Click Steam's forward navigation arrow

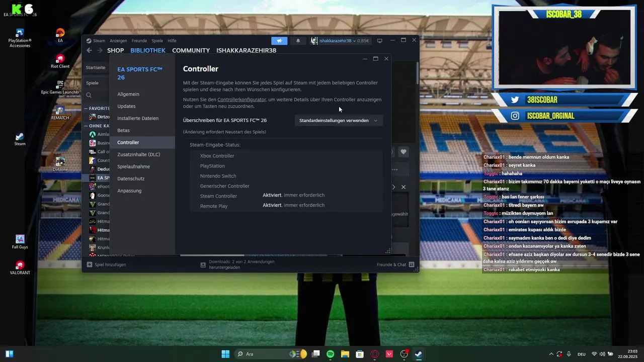[x=100, y=50]
